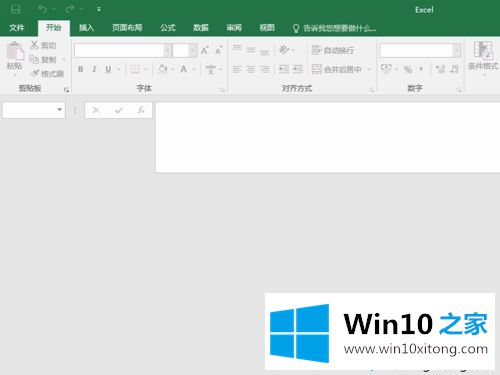The width and height of the screenshot is (500, 375).
Task: Click the Align Left icon
Action: click(x=237, y=69)
